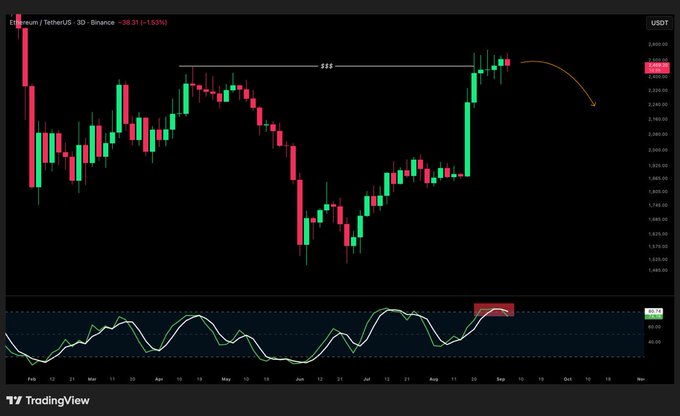Click the 1,865.00 price axis label
Screen dimensions: 680x416
[658, 178]
